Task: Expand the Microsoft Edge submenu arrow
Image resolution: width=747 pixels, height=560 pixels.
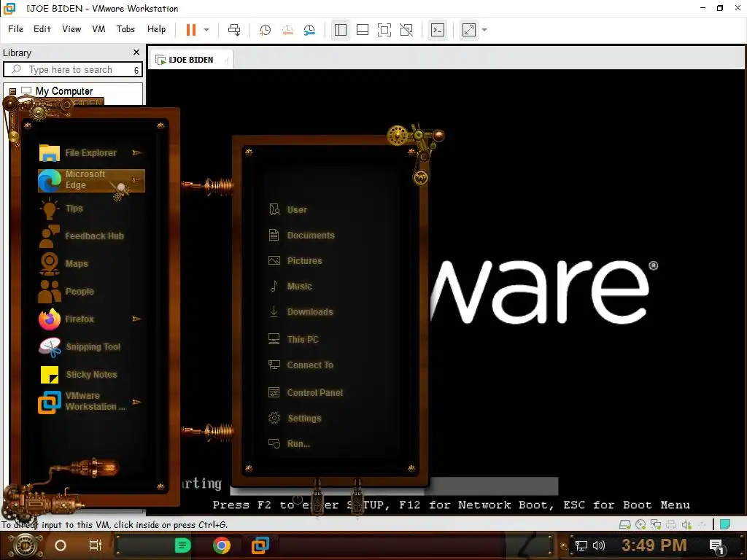Action: point(136,180)
